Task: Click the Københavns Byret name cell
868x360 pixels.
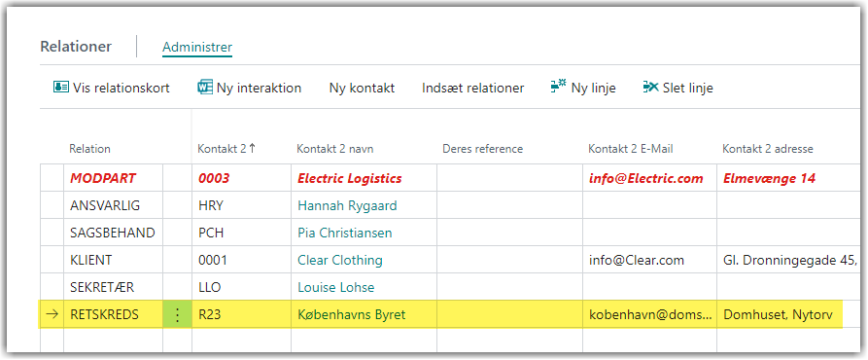Action: [365, 315]
